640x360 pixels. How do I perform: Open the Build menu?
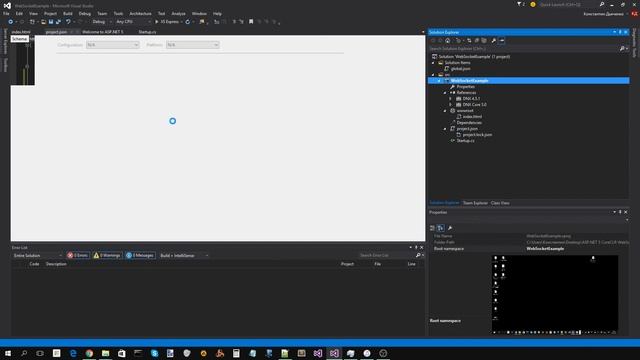coord(68,13)
